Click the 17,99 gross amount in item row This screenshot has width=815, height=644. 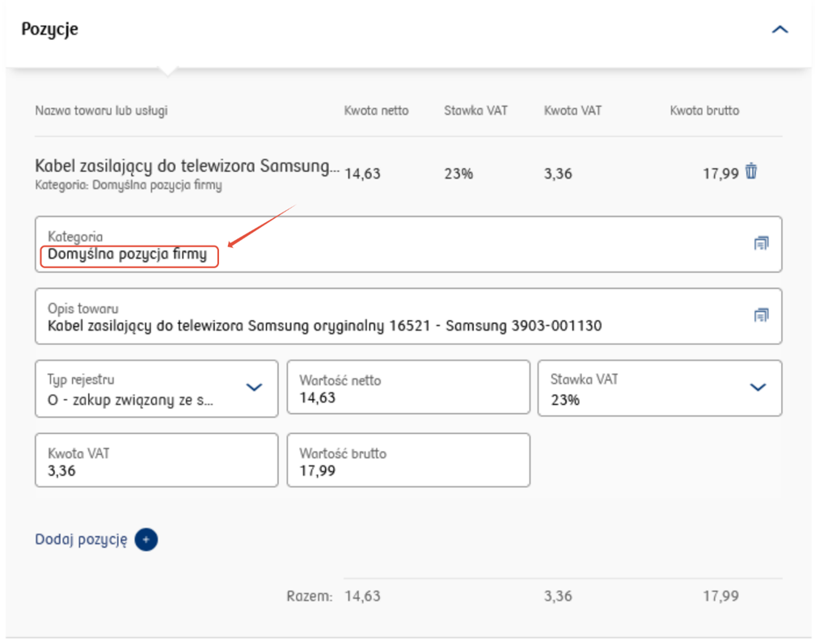720,174
